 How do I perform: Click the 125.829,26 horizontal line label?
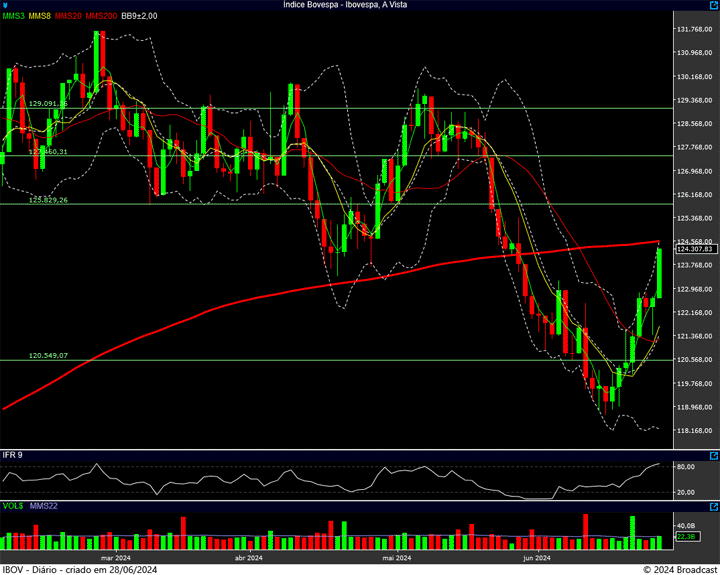click(x=48, y=200)
